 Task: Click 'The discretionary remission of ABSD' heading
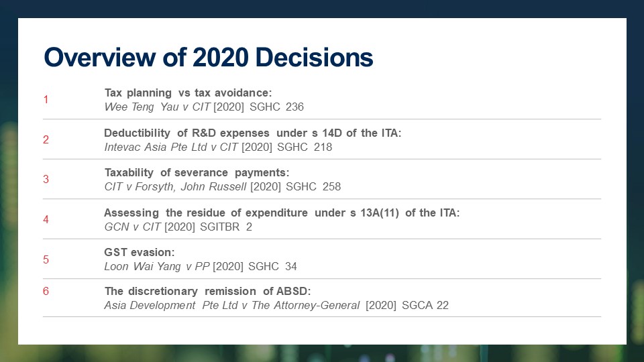click(207, 291)
